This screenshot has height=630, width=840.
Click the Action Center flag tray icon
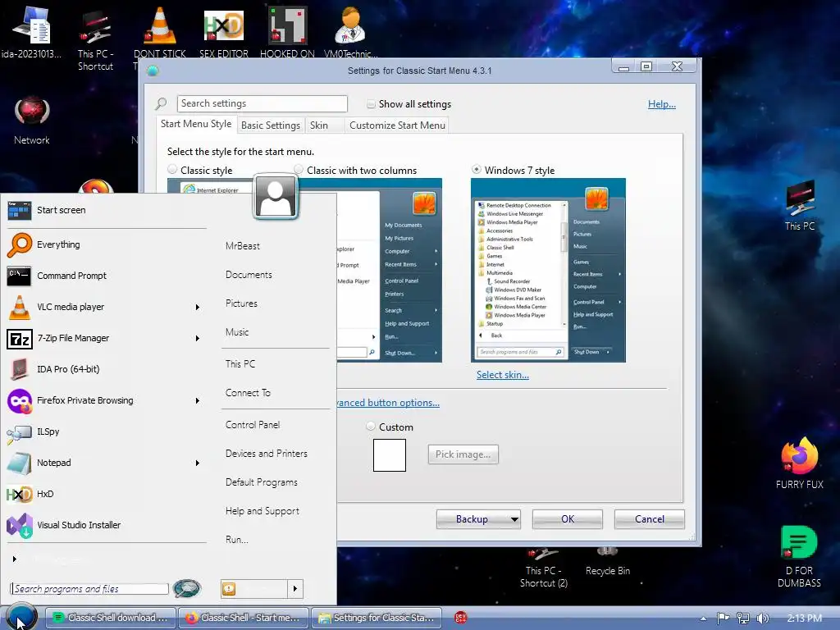pos(723,619)
